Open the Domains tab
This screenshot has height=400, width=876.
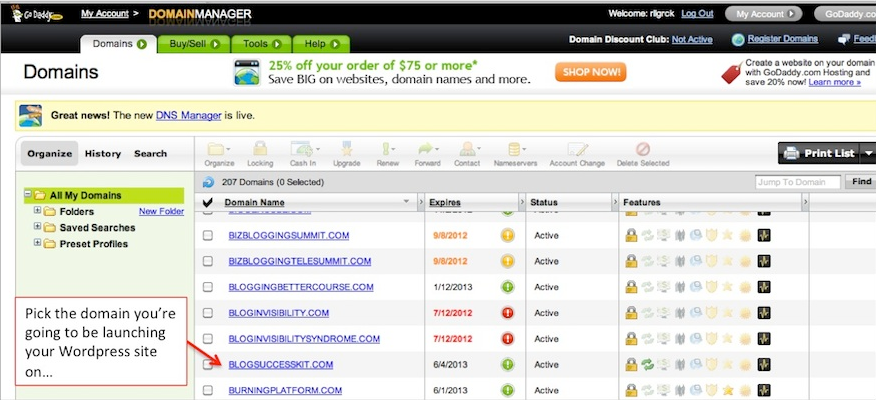[118, 44]
